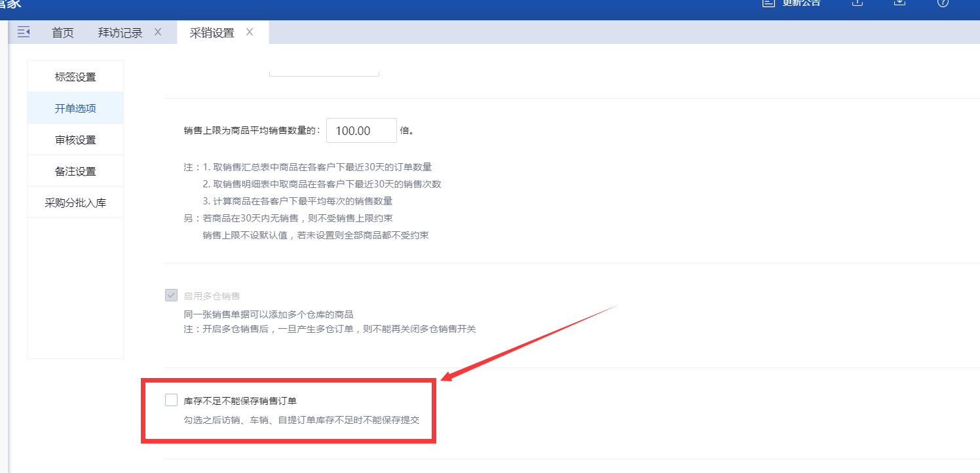Switch to the 首页 tab
The width and height of the screenshot is (980, 473).
pos(63,33)
